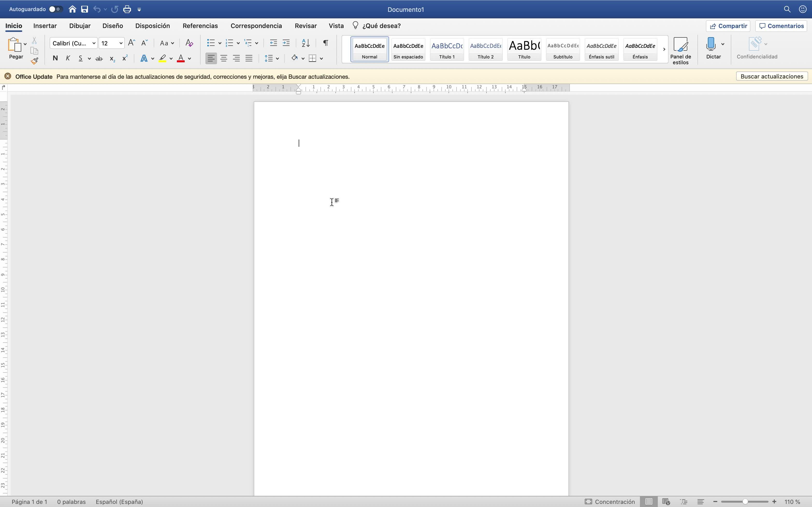Show paragraph marks with pilcrow icon
Image resolution: width=812 pixels, height=507 pixels.
tap(325, 43)
